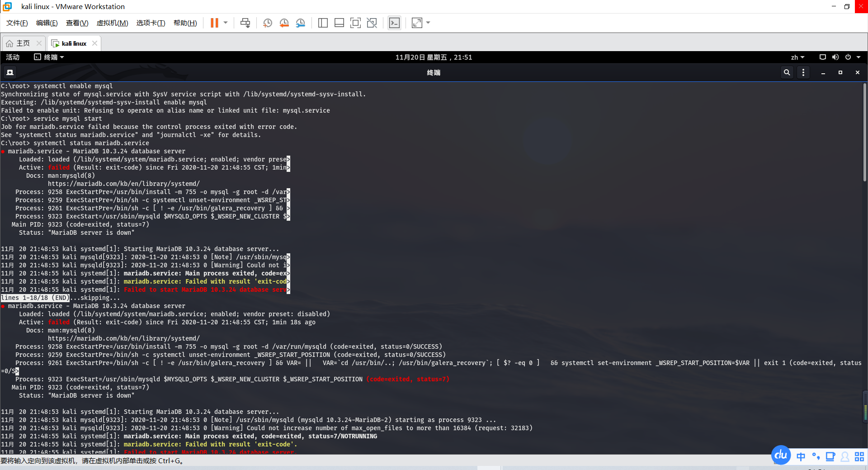Send Ctrl+Alt+Del to the guest
The width and height of the screenshot is (868, 470).
[245, 23]
